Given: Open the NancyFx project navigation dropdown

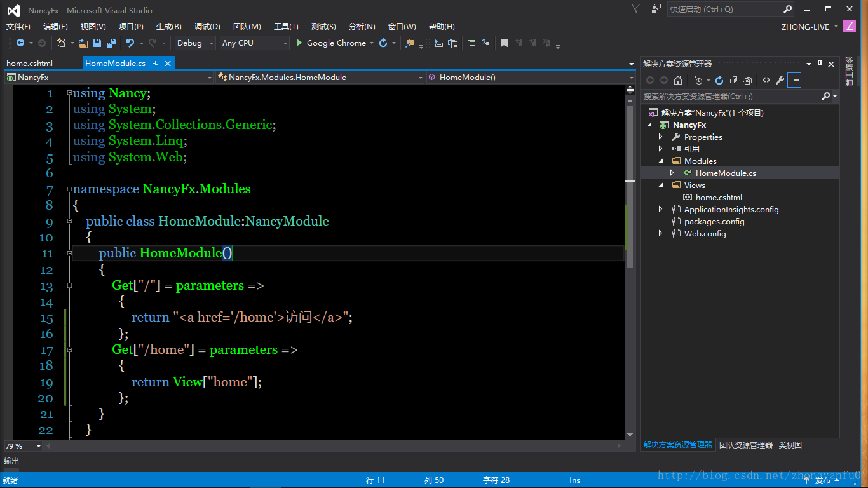Looking at the screenshot, I should (109, 77).
